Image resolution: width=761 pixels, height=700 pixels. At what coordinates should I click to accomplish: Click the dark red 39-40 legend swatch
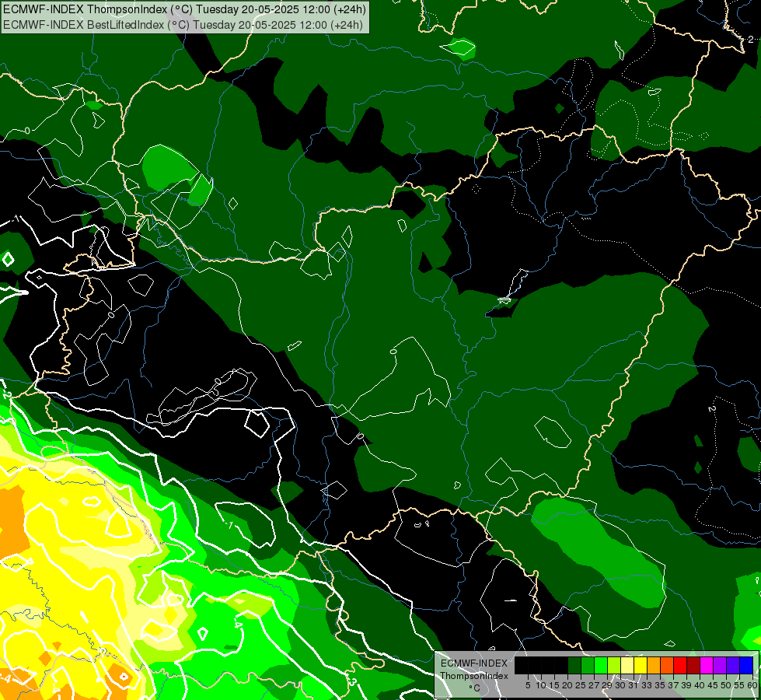click(x=693, y=665)
